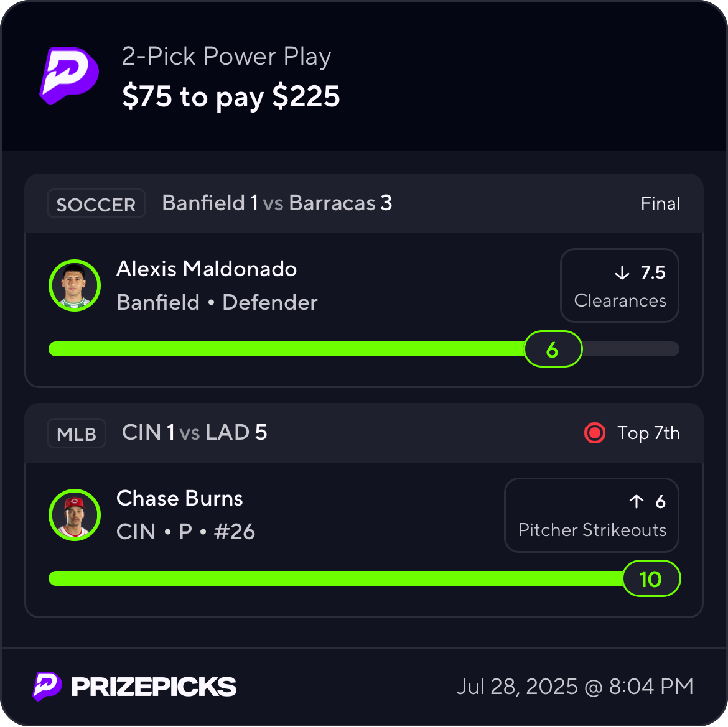The height and width of the screenshot is (727, 728).
Task: Select Alexis Maldonado's player avatar
Action: (x=75, y=285)
